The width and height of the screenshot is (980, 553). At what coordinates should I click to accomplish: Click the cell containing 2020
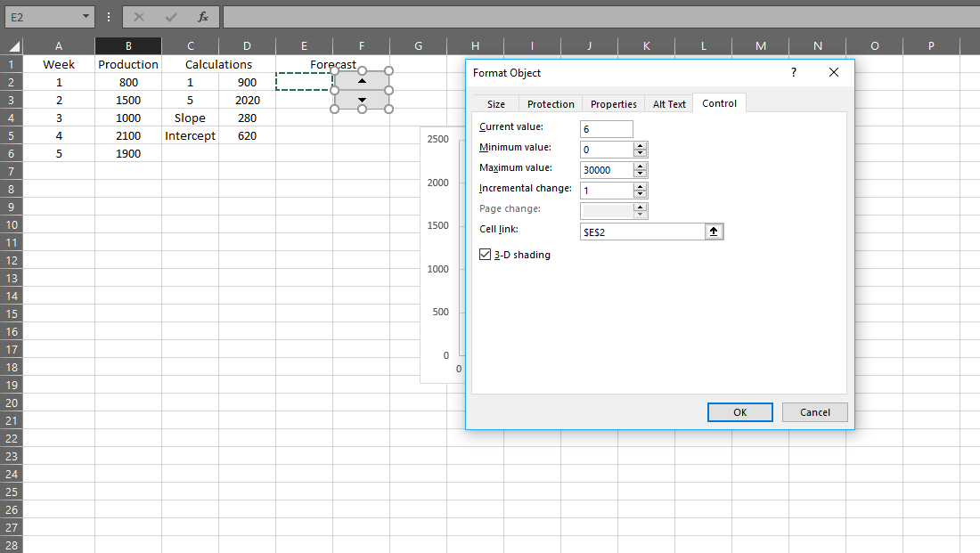(x=247, y=100)
